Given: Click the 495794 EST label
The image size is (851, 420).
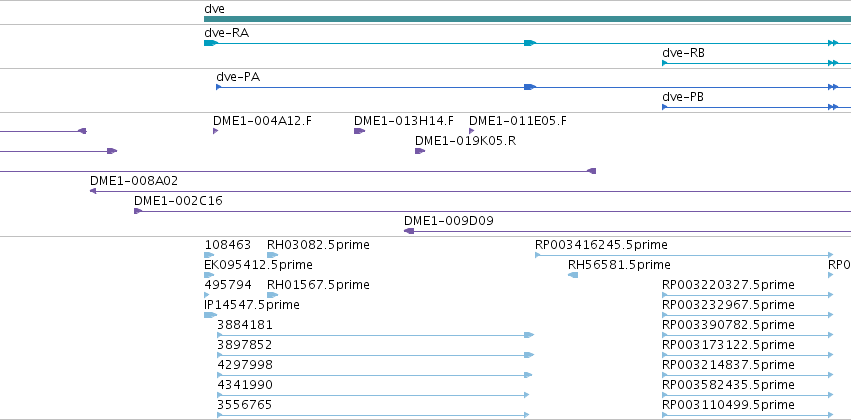Looking at the screenshot, I should (x=228, y=285).
